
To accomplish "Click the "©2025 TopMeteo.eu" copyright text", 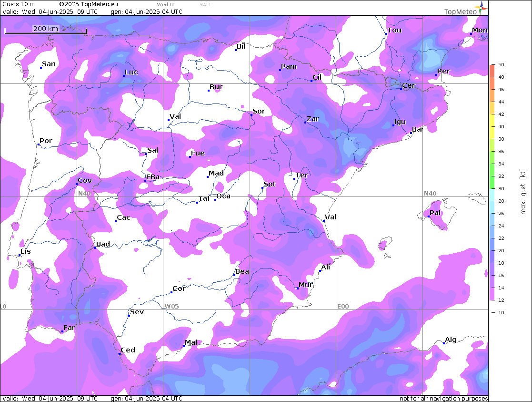I will coord(89,4).
